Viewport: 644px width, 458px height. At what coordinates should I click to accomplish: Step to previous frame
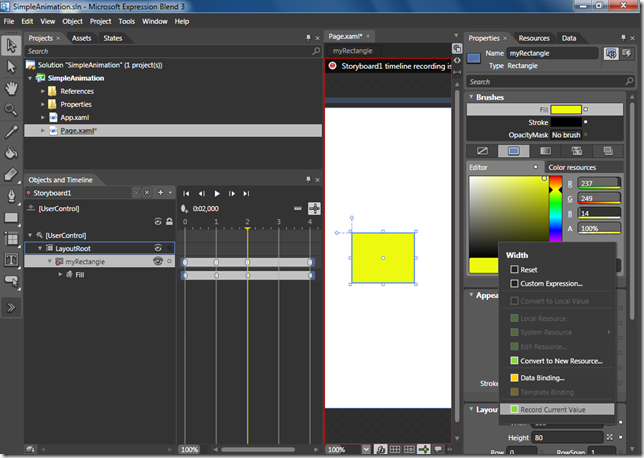pos(201,193)
